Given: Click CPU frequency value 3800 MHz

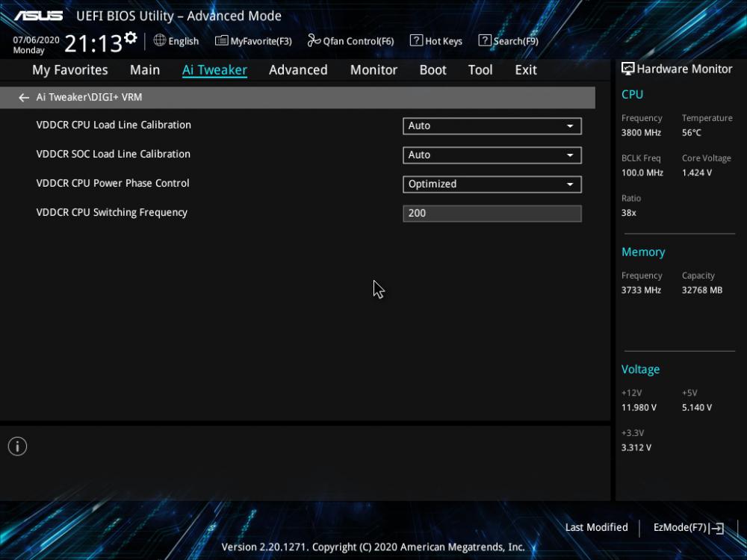Looking at the screenshot, I should tap(641, 132).
